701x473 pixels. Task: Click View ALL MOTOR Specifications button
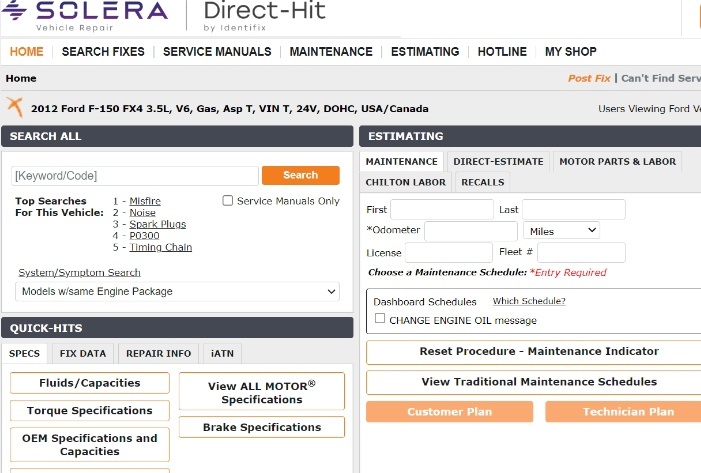click(x=262, y=392)
